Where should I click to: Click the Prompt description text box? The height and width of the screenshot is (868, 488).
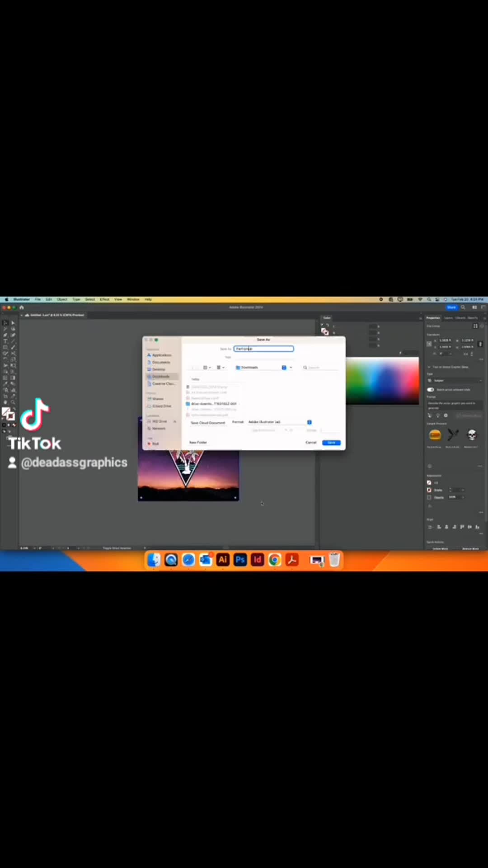pos(455,405)
